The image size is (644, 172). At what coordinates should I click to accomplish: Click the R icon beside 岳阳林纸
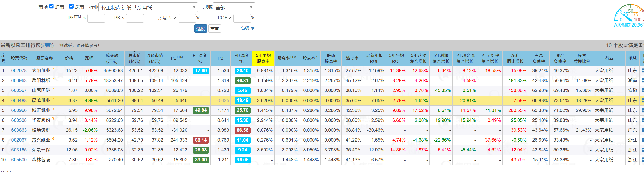pos(53,79)
